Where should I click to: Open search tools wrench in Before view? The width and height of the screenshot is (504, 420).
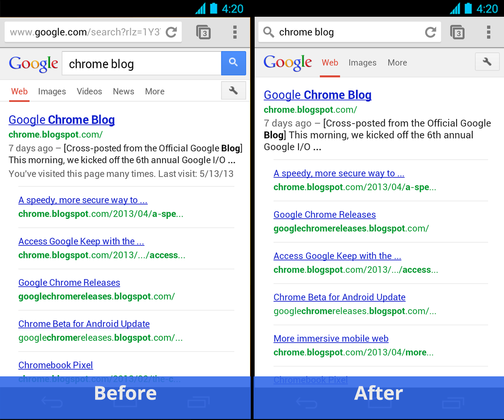coord(233,90)
